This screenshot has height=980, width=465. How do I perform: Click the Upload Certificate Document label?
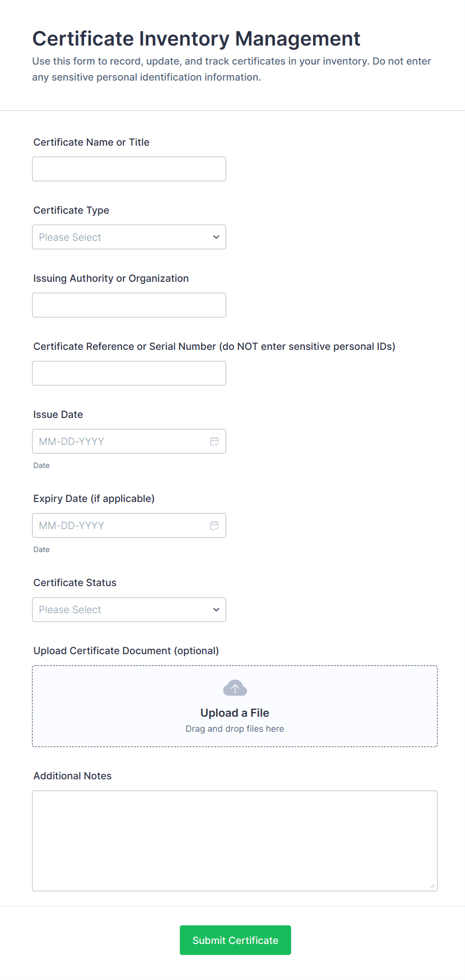[x=126, y=651]
